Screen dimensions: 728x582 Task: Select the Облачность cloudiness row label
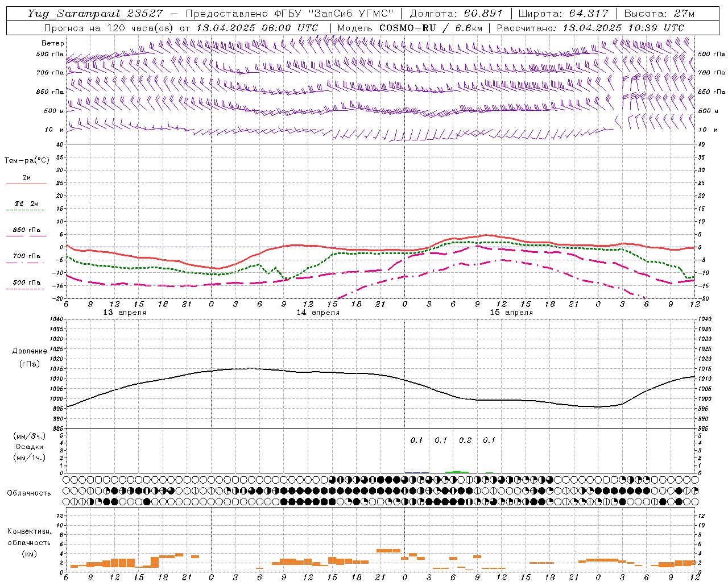click(29, 493)
